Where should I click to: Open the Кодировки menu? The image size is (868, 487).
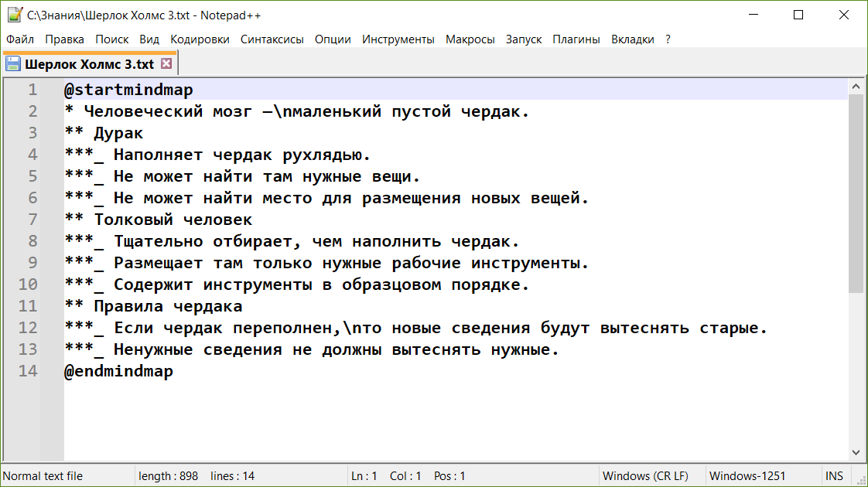pyautogui.click(x=200, y=39)
